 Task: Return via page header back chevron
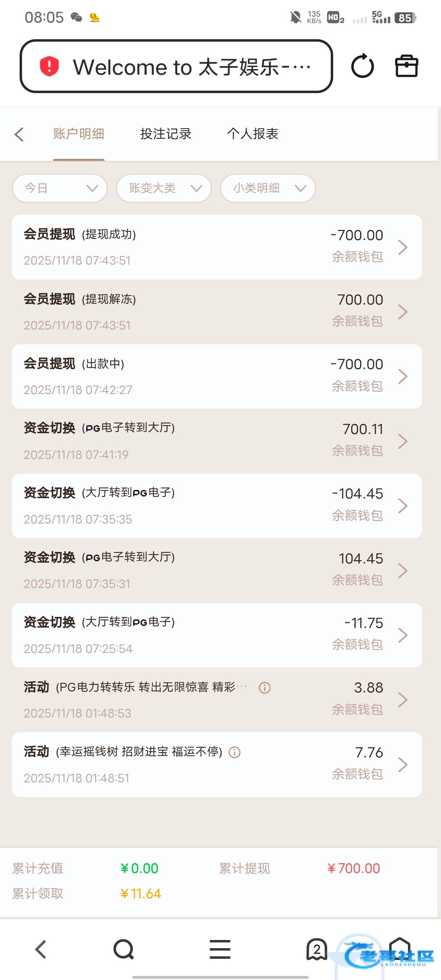tap(19, 134)
